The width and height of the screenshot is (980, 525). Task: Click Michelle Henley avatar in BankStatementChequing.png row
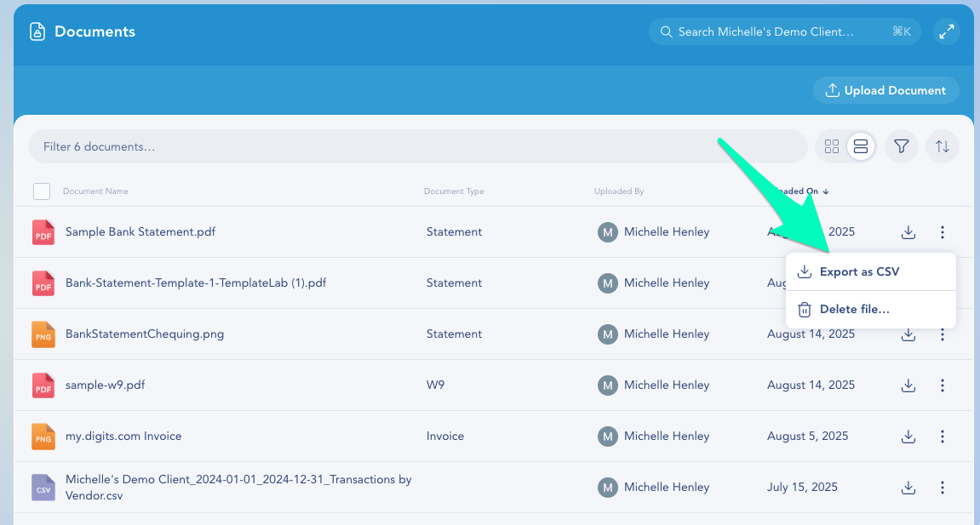pos(608,334)
